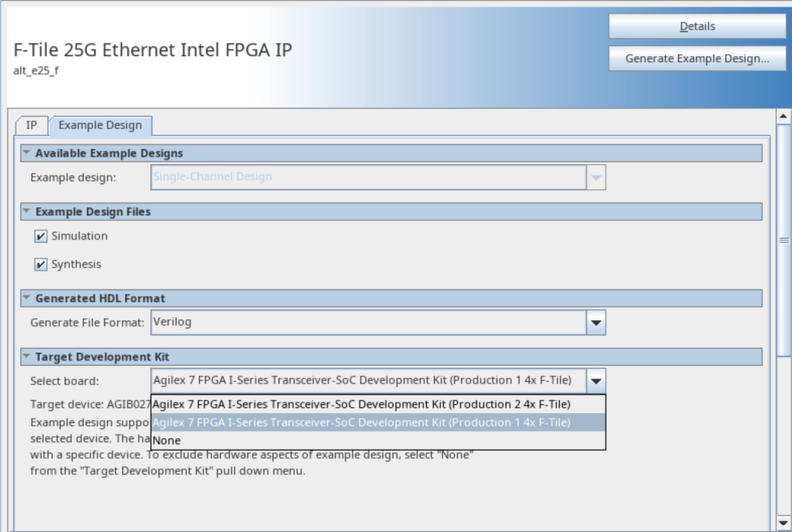
Task: Choose Production 2 4x F-Tile board option
Action: [378, 404]
